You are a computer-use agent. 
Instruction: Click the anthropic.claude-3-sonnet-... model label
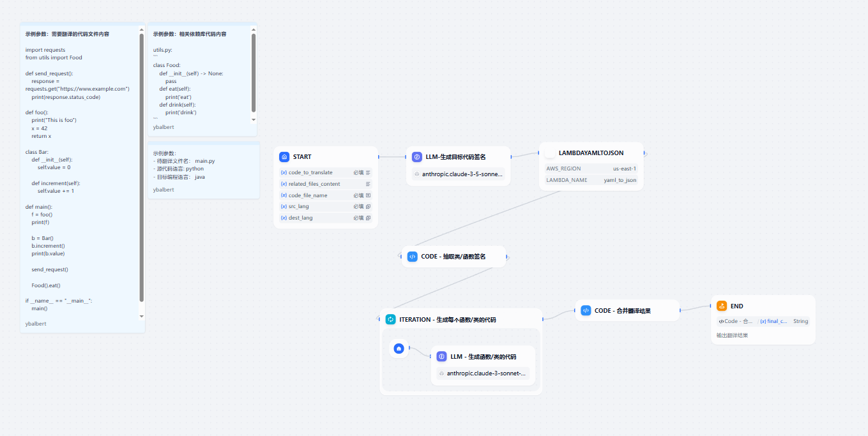(486, 373)
